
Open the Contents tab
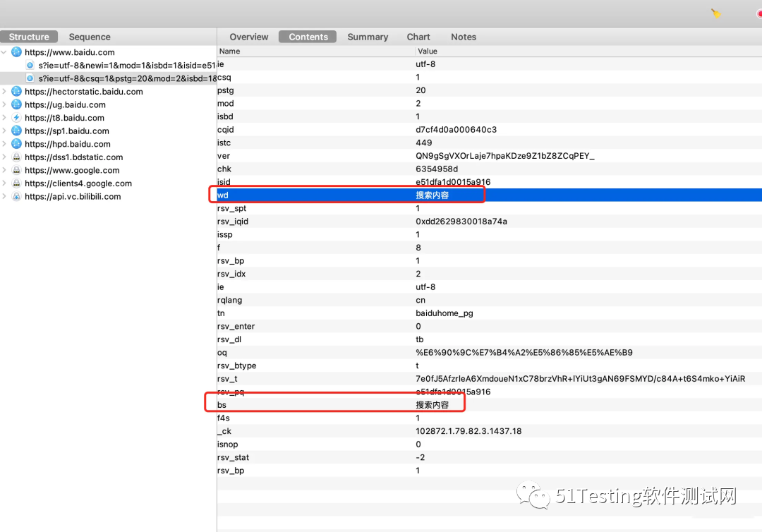pos(308,37)
